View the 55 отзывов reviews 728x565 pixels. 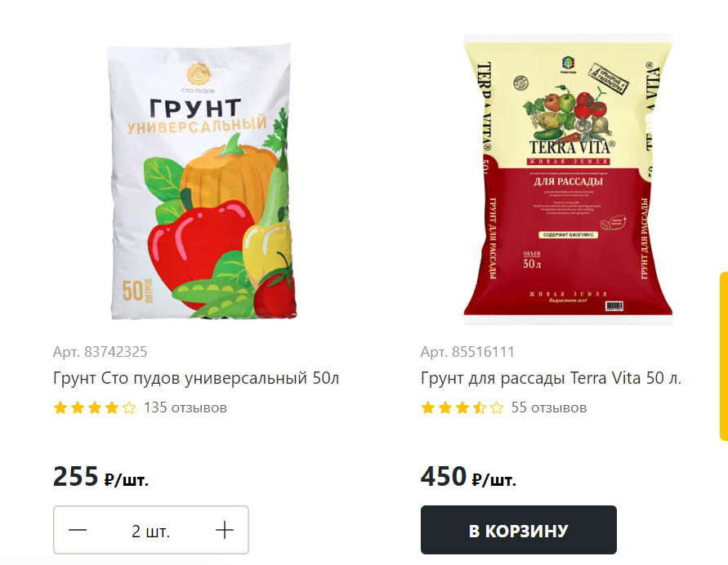point(549,407)
